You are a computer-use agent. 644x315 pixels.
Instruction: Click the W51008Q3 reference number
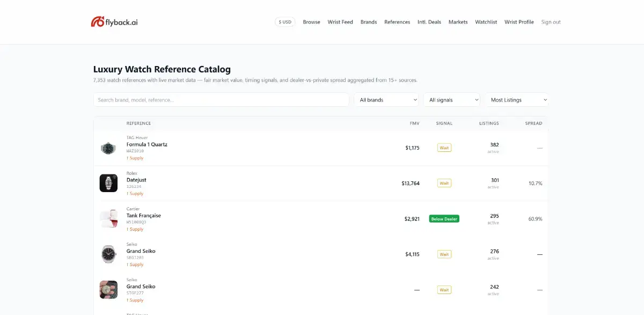pos(136,222)
